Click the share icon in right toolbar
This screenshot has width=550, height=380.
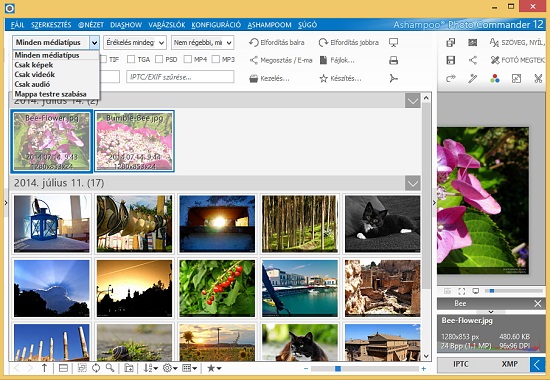click(472, 60)
